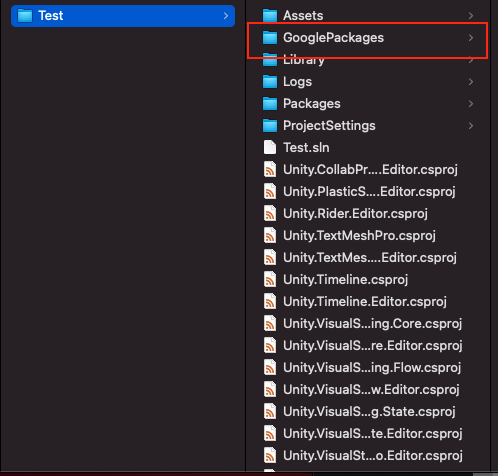Click the Unity.Rider.Editor.csproj file icon
The height and width of the screenshot is (476, 498).
pyautogui.click(x=270, y=213)
